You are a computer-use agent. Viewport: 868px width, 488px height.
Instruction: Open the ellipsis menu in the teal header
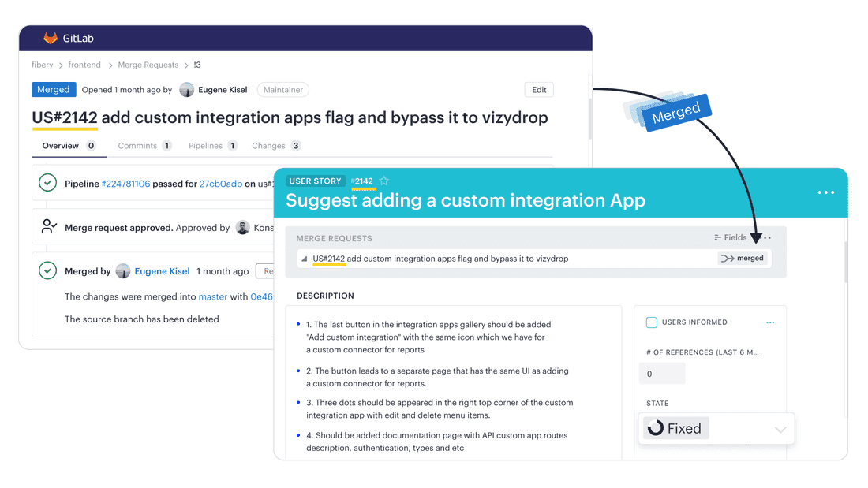(x=825, y=192)
